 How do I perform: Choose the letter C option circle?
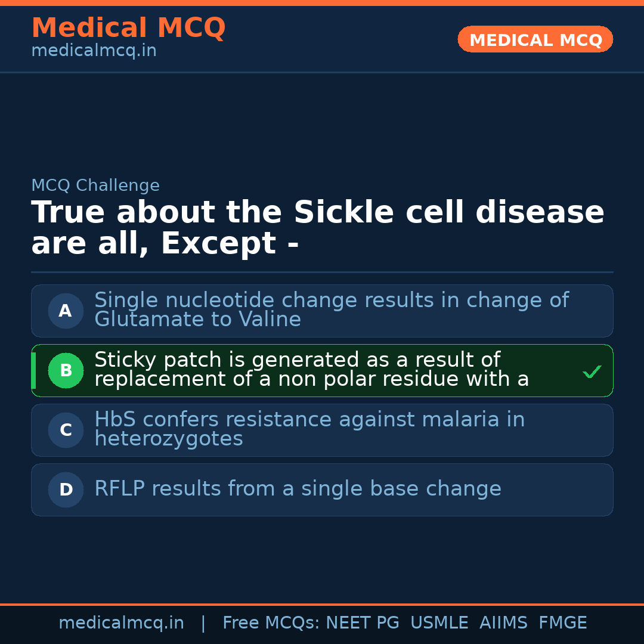coord(66,430)
